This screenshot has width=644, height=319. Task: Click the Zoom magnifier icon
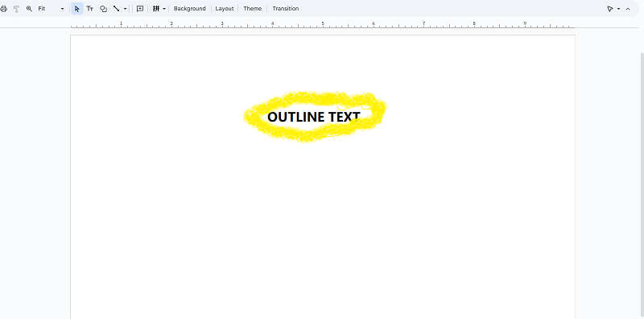29,9
